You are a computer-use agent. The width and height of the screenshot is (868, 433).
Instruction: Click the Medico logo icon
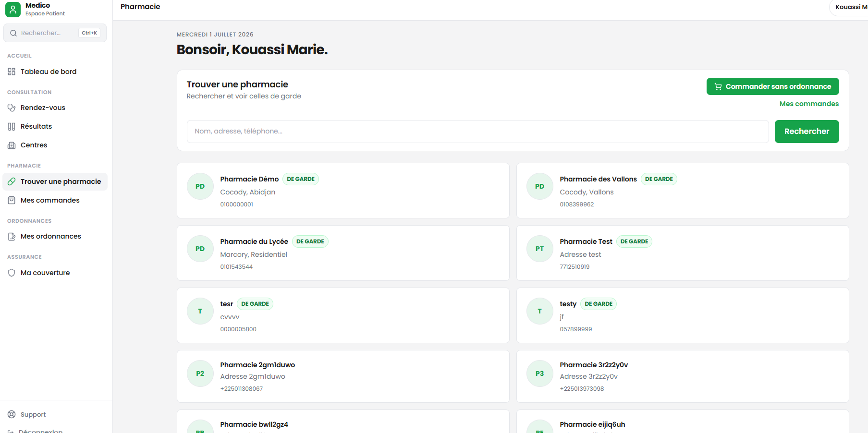13,9
